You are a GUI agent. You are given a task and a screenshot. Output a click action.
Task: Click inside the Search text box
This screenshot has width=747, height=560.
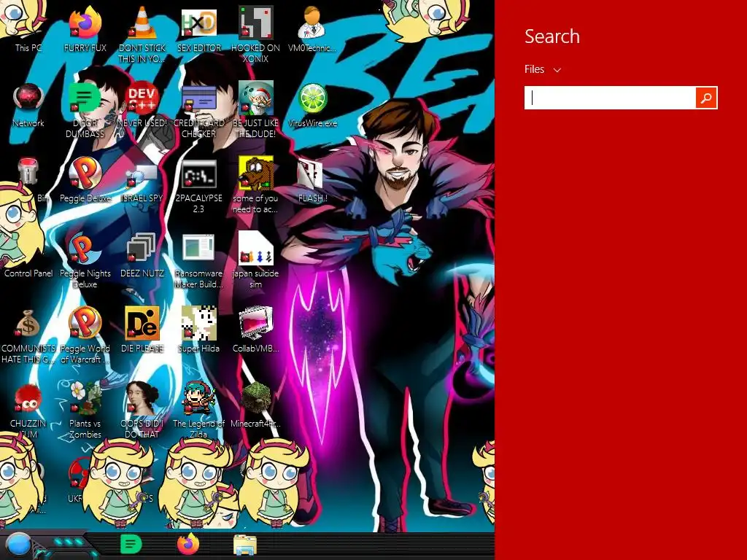(610, 98)
